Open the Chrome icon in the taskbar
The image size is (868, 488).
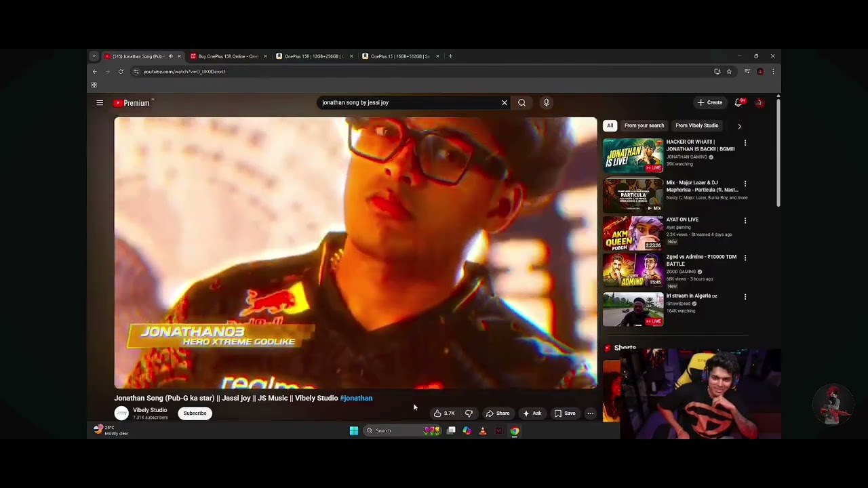coord(515,431)
